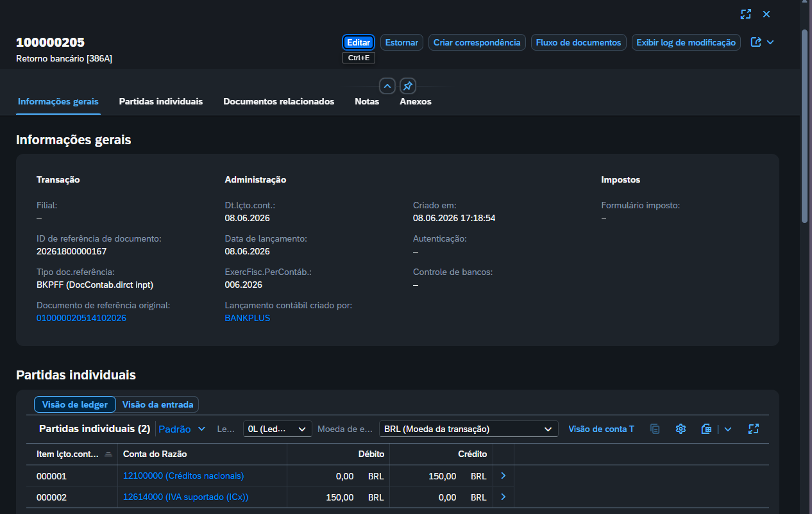
Task: Open BRL Moeda da transação currency dropdown
Action: click(x=469, y=429)
